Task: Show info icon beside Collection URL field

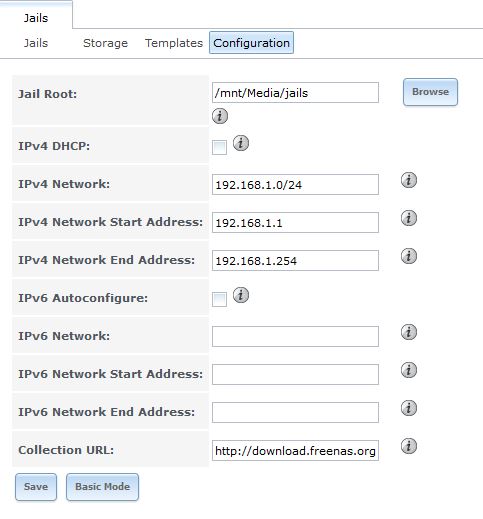Action: point(409,446)
